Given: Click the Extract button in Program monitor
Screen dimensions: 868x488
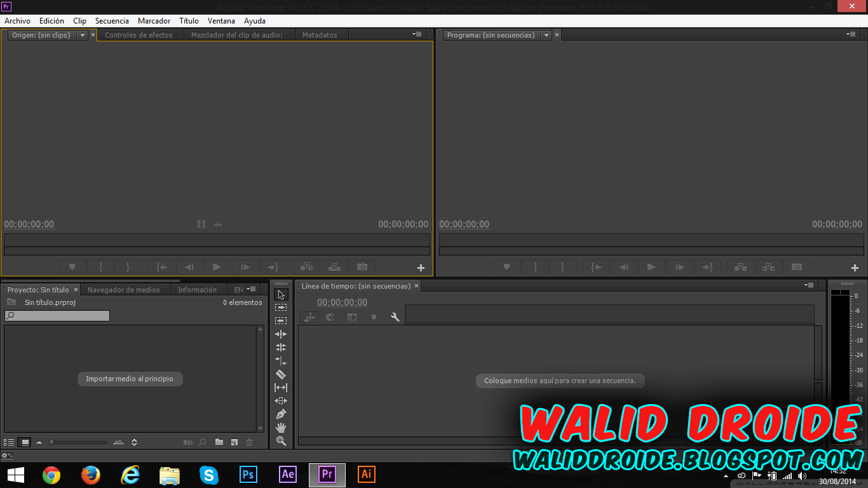Looking at the screenshot, I should pos(769,268).
